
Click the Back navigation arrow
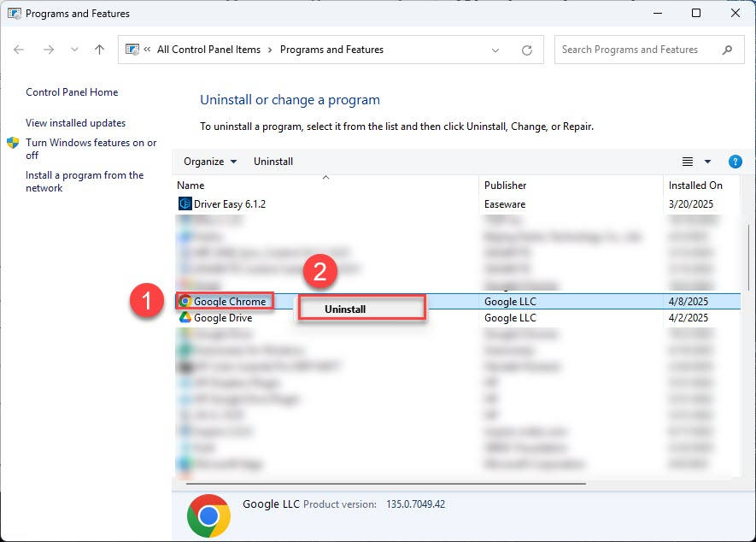[x=20, y=50]
